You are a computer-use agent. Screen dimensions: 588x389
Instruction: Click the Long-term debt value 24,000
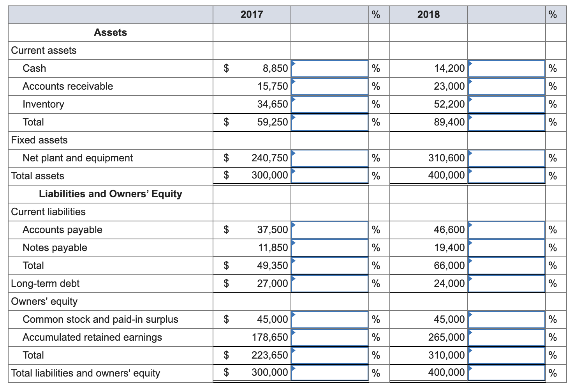tap(449, 284)
